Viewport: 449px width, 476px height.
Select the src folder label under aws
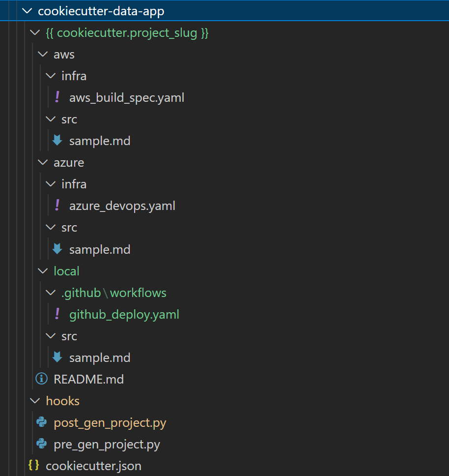pyautogui.click(x=69, y=119)
